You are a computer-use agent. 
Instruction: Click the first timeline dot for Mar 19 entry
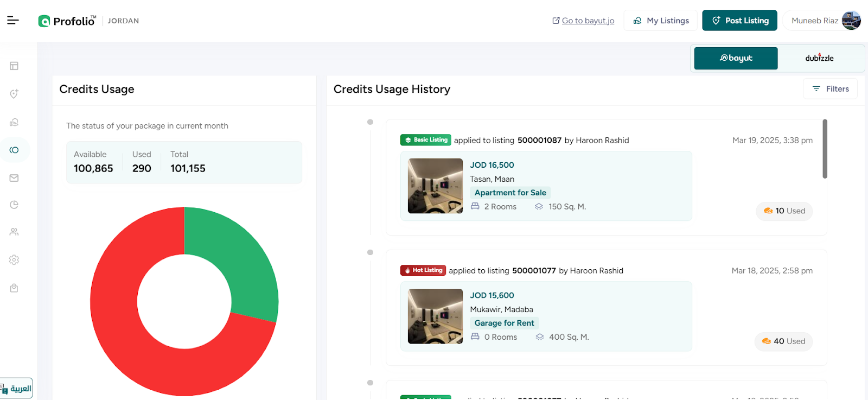coord(371,122)
